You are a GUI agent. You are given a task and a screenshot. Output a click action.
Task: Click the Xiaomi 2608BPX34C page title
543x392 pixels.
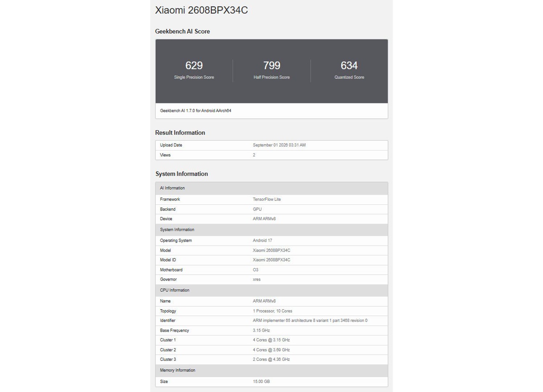click(x=202, y=10)
